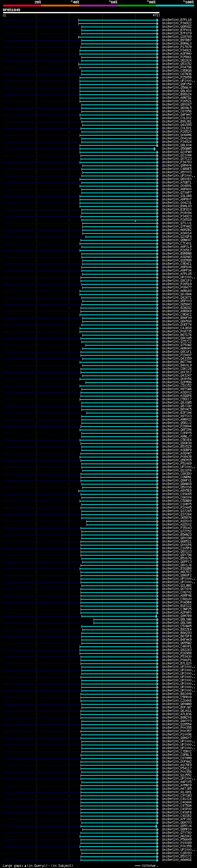Open hit UniRef100_P51469
The height and width of the screenshot is (868, 197).
pyautogui.click(x=176, y=463)
